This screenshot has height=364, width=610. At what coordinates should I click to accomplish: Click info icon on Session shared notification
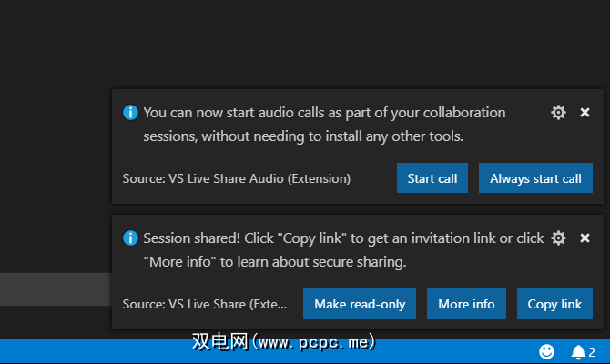pyautogui.click(x=130, y=238)
